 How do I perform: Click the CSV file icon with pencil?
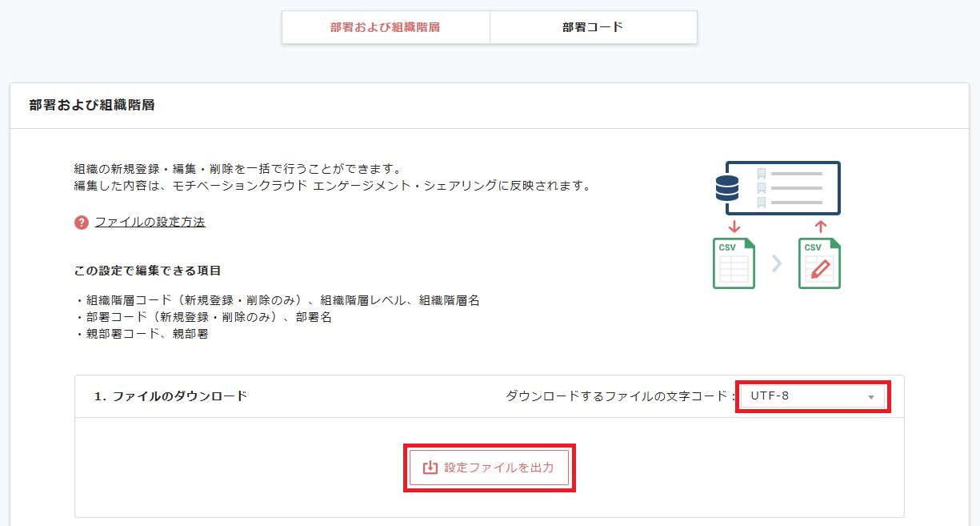click(x=819, y=263)
